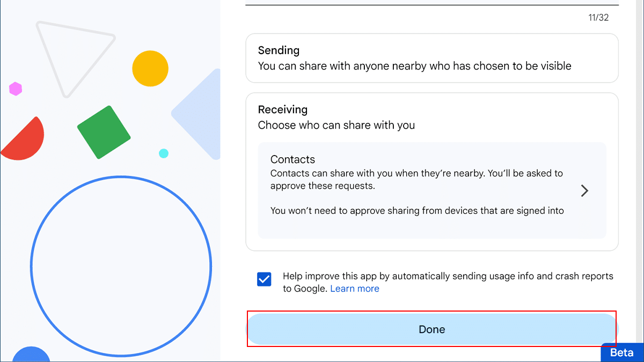Click the small pink hexagon

[x=16, y=89]
